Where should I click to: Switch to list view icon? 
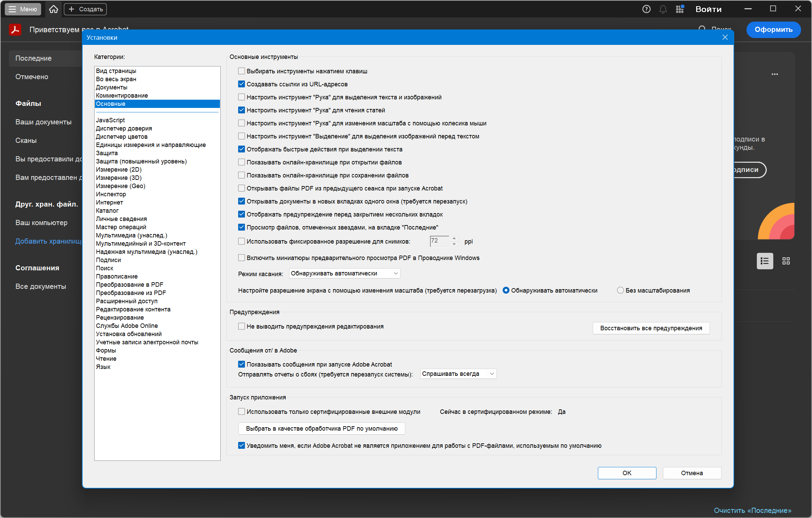coord(765,261)
